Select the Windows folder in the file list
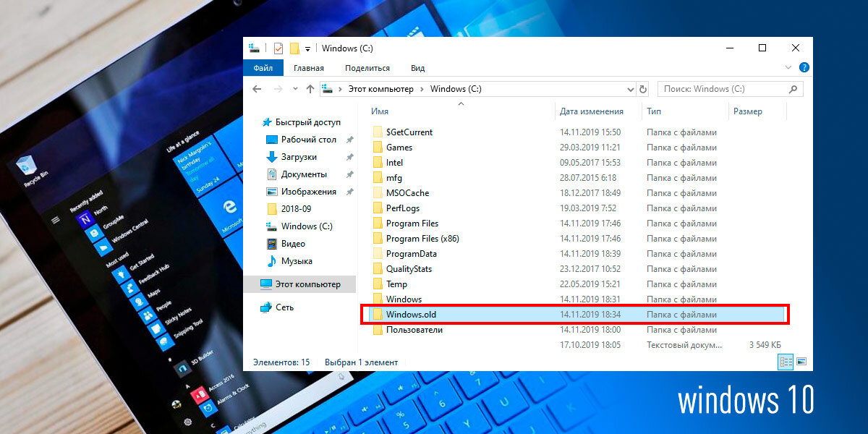 404,299
